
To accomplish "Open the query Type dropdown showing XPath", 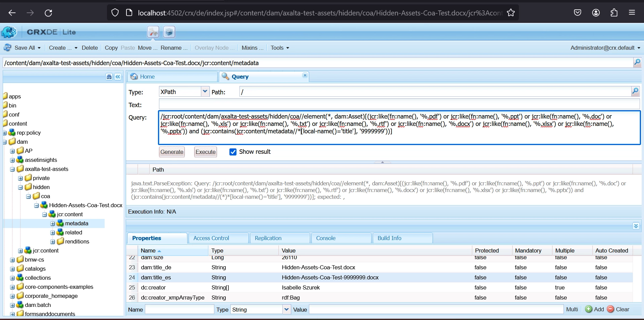I will coord(205,91).
